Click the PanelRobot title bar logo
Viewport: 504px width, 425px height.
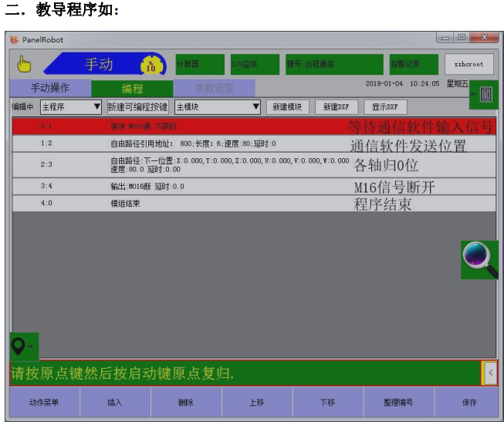(x=15, y=39)
